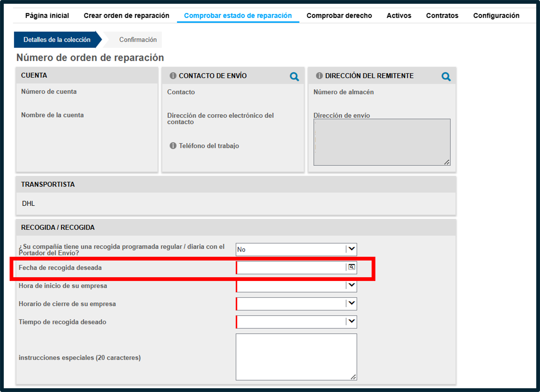Open the search icon in Dirección del remitente
Viewport: 540px width, 392px height.
[446, 77]
